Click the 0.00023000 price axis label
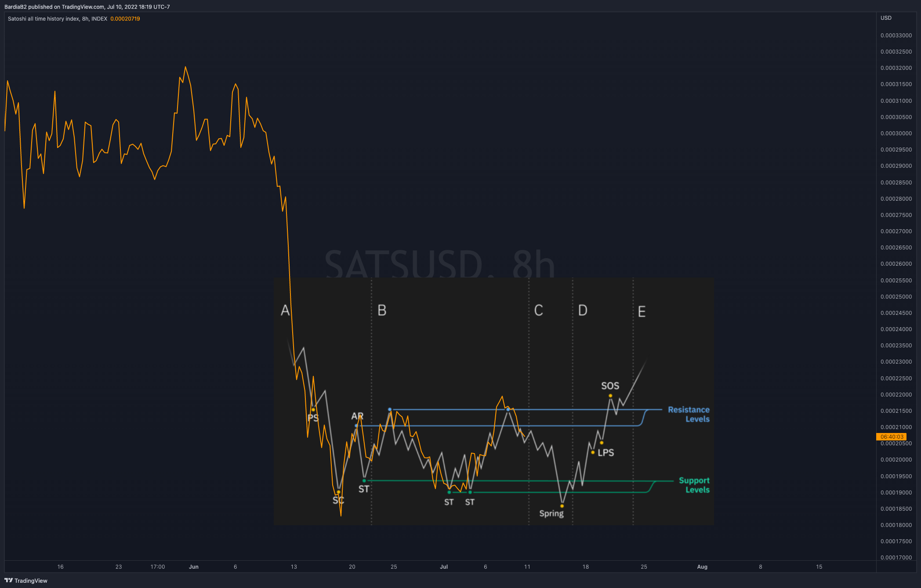 coord(896,362)
